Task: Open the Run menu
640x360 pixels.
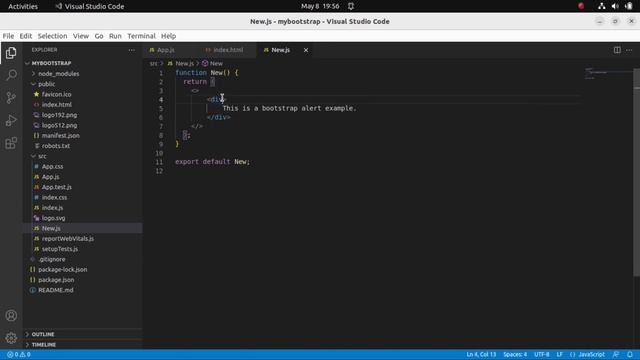Action: tap(115, 36)
